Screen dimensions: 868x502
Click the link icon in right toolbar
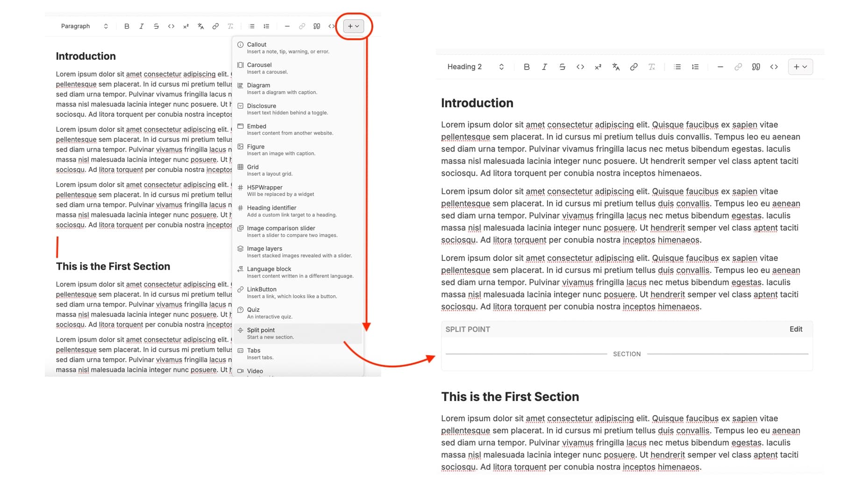coord(633,67)
